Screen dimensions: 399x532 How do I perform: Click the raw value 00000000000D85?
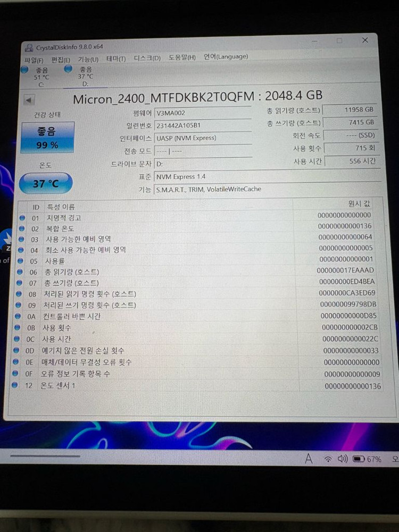[x=348, y=316]
